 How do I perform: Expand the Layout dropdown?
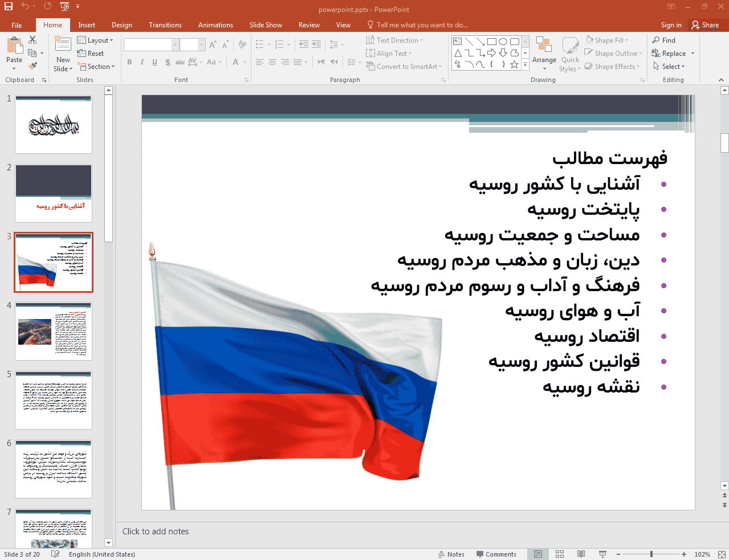tap(96, 40)
